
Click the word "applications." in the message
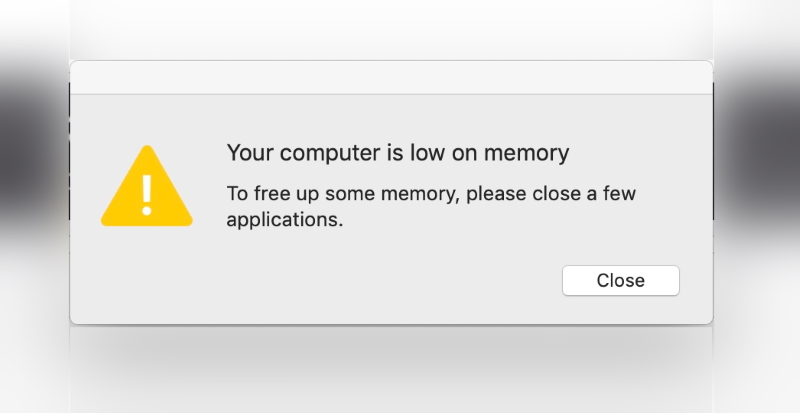(x=284, y=219)
